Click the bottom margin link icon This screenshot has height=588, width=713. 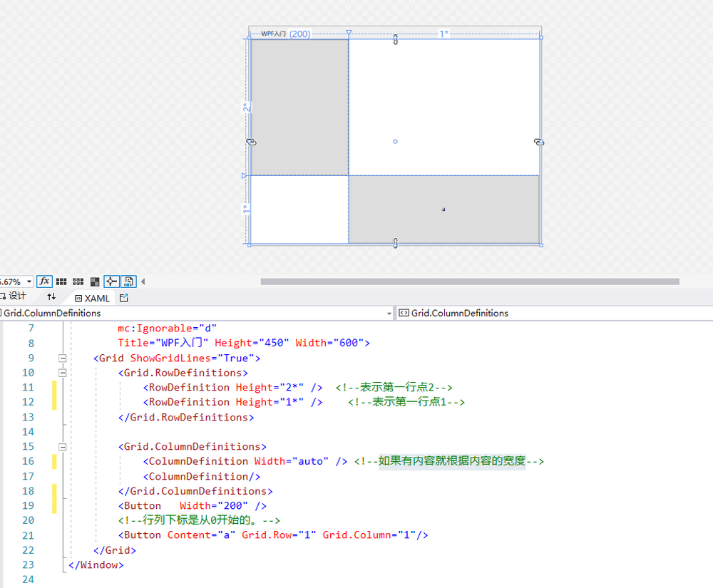pos(396,243)
